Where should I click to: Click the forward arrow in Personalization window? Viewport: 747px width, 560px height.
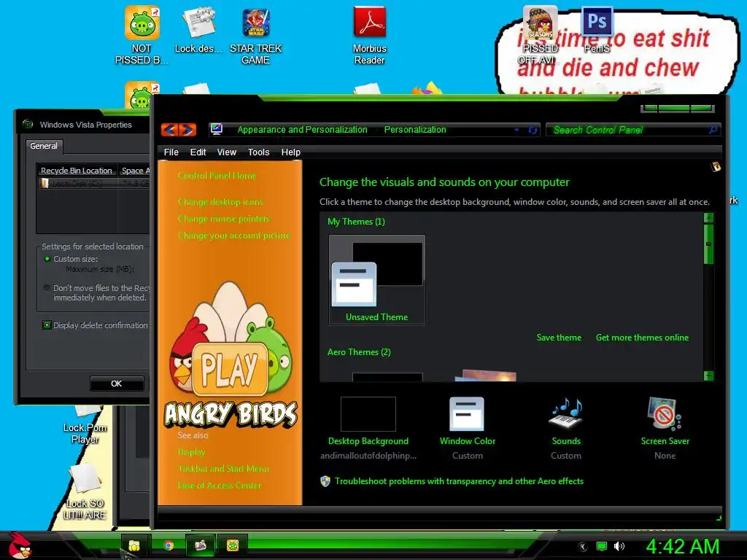(x=187, y=130)
